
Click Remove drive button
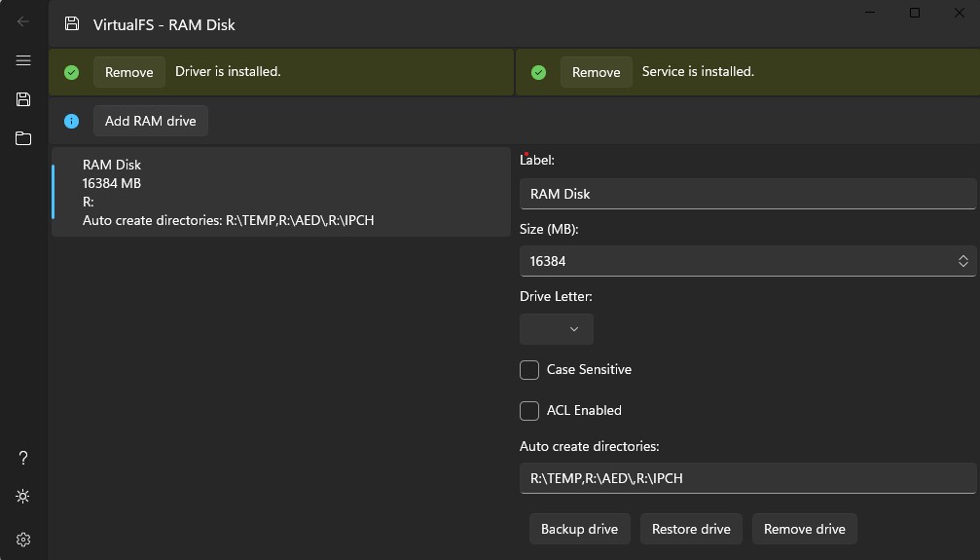tap(805, 529)
